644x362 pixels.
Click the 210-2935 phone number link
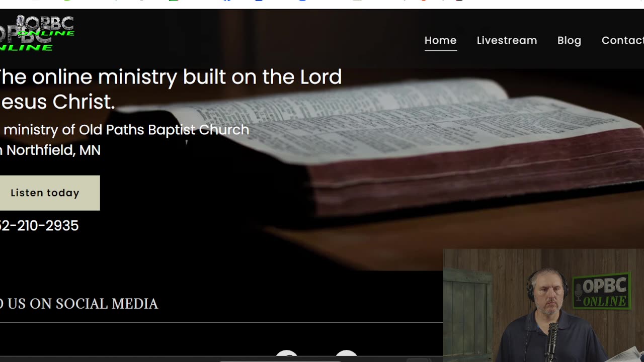(x=39, y=226)
